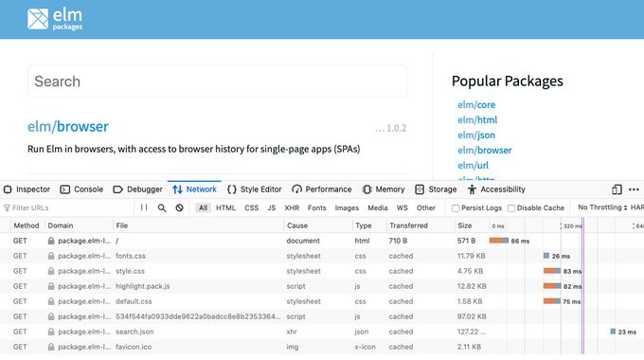Switch to the Console tab
The width and height of the screenshot is (644, 360).
(81, 189)
